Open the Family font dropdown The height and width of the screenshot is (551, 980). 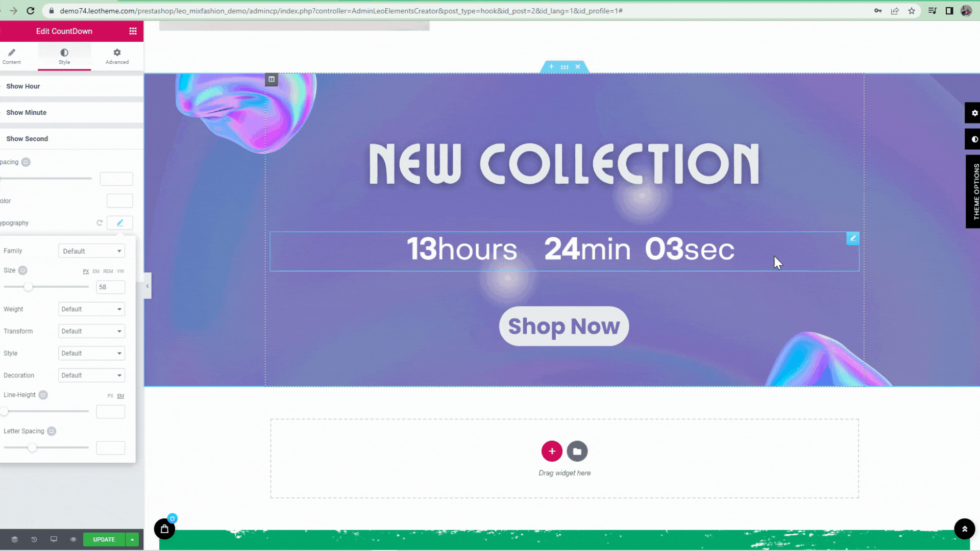point(92,251)
